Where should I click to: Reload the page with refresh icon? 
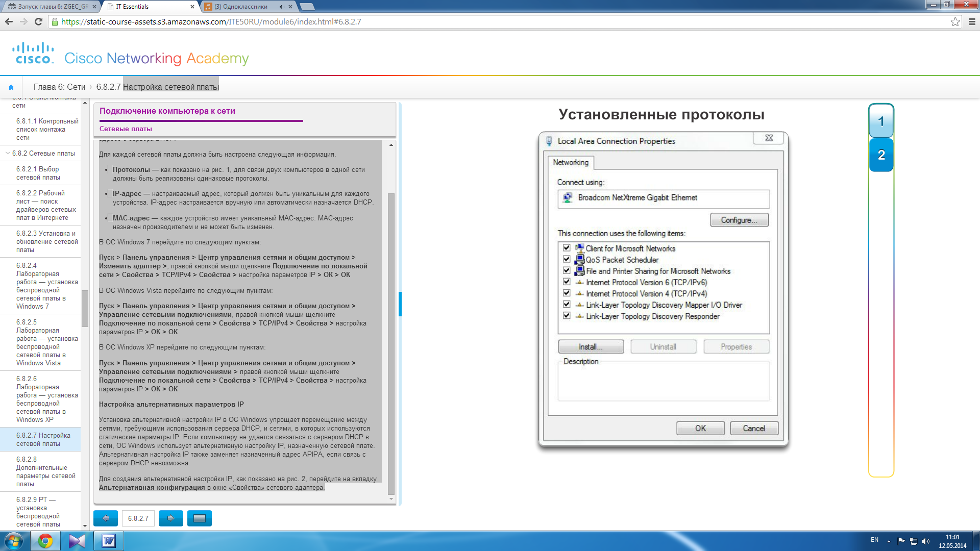click(x=38, y=22)
